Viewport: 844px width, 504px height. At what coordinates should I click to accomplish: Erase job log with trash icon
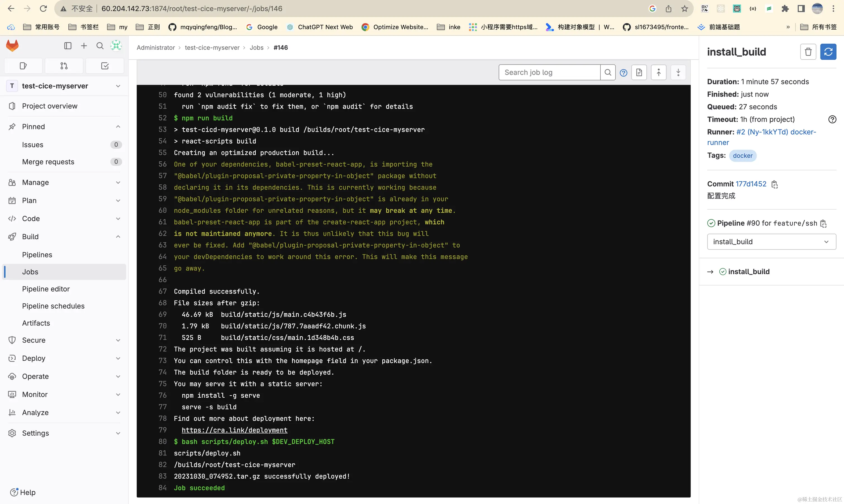coord(808,52)
